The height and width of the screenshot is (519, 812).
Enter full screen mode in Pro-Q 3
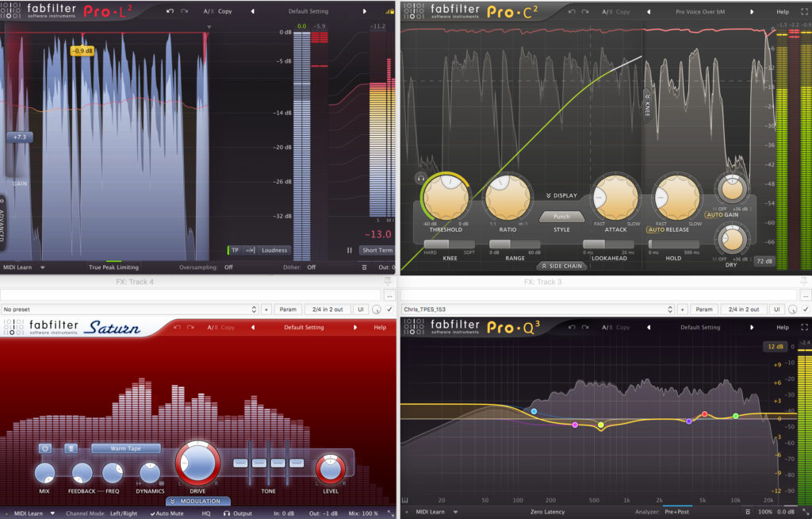click(x=804, y=327)
